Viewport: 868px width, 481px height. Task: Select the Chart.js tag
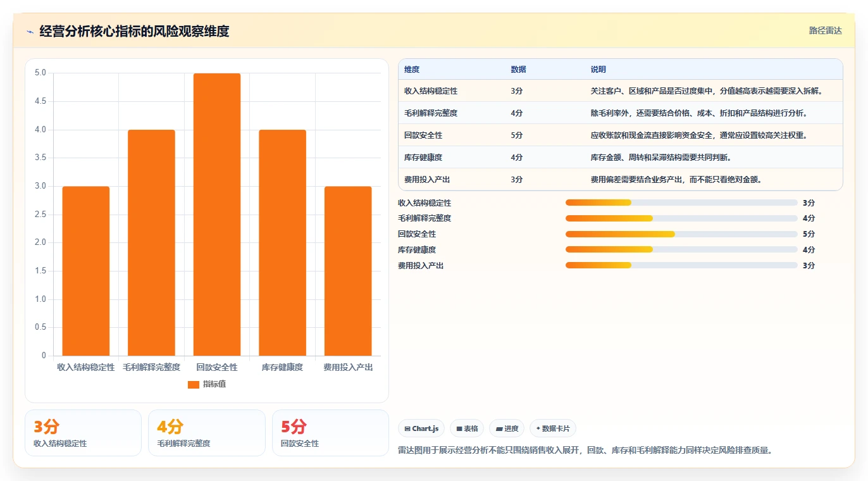click(421, 428)
